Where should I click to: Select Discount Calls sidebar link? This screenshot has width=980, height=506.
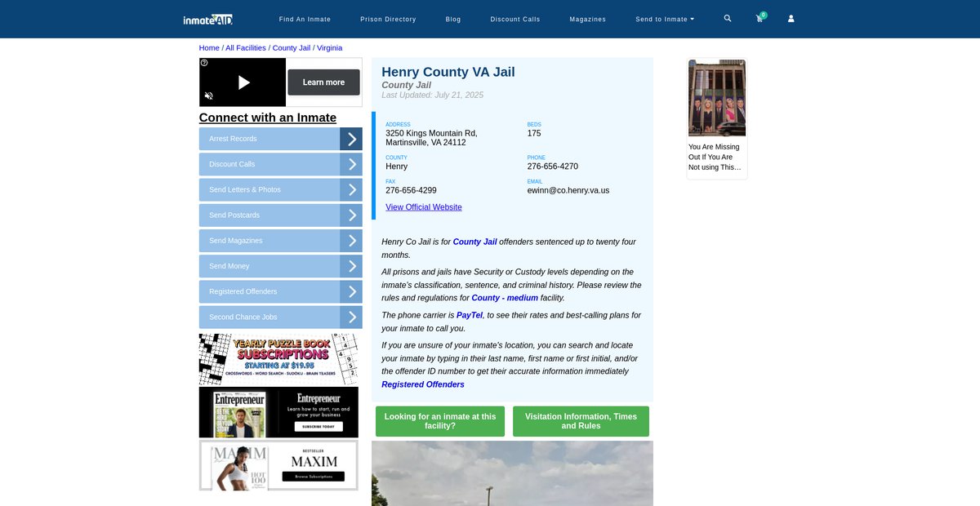point(269,164)
